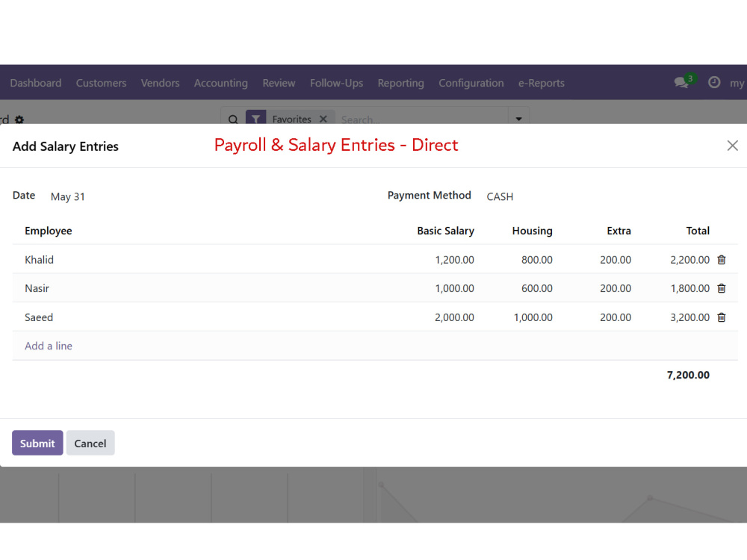Click the grand total 7,200.00
Screen dimensions: 747x560
click(x=688, y=375)
